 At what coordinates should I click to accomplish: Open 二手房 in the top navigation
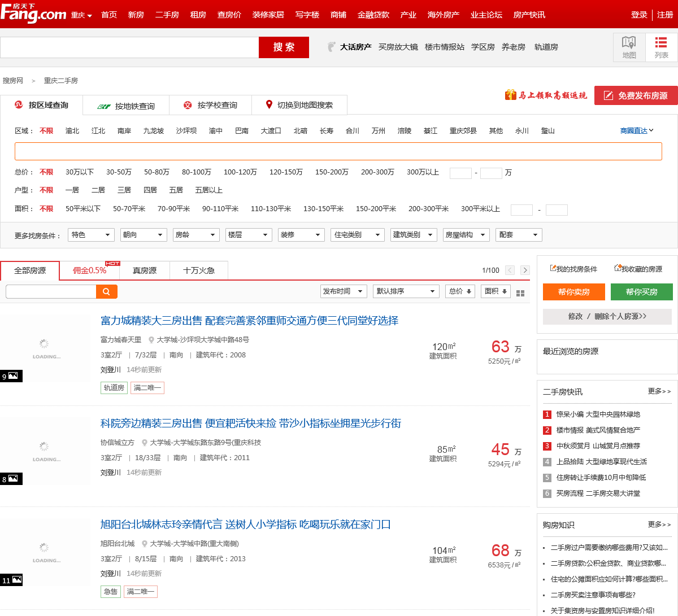pyautogui.click(x=167, y=15)
